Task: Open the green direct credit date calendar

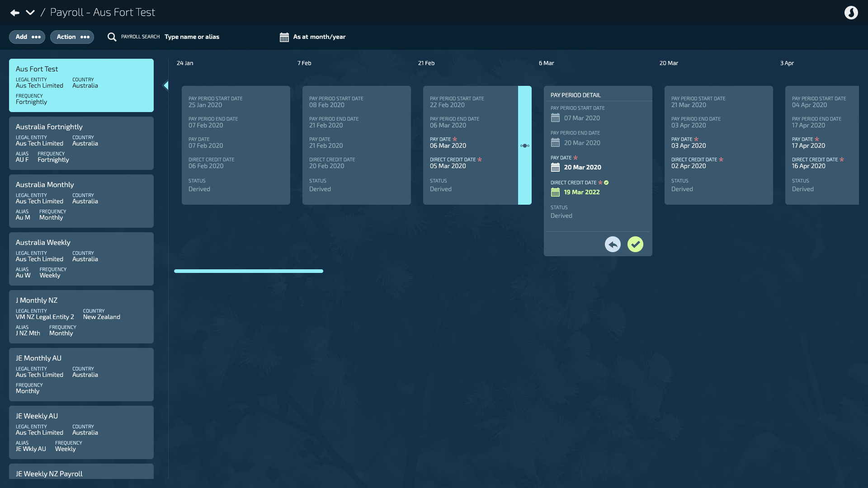Action: click(555, 192)
